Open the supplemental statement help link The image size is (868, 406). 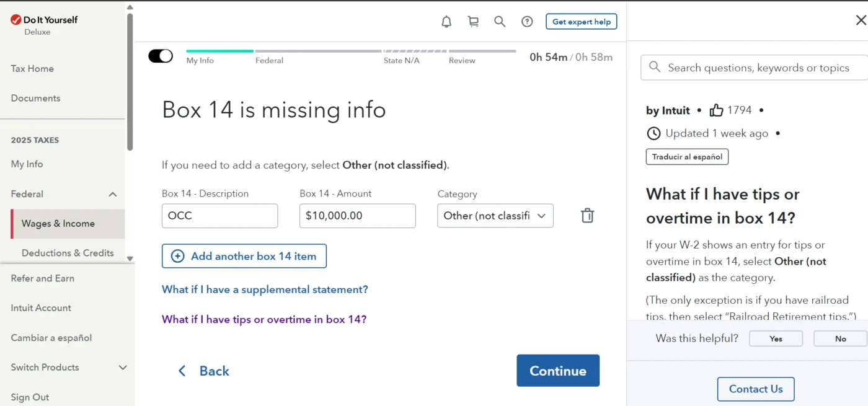point(264,289)
